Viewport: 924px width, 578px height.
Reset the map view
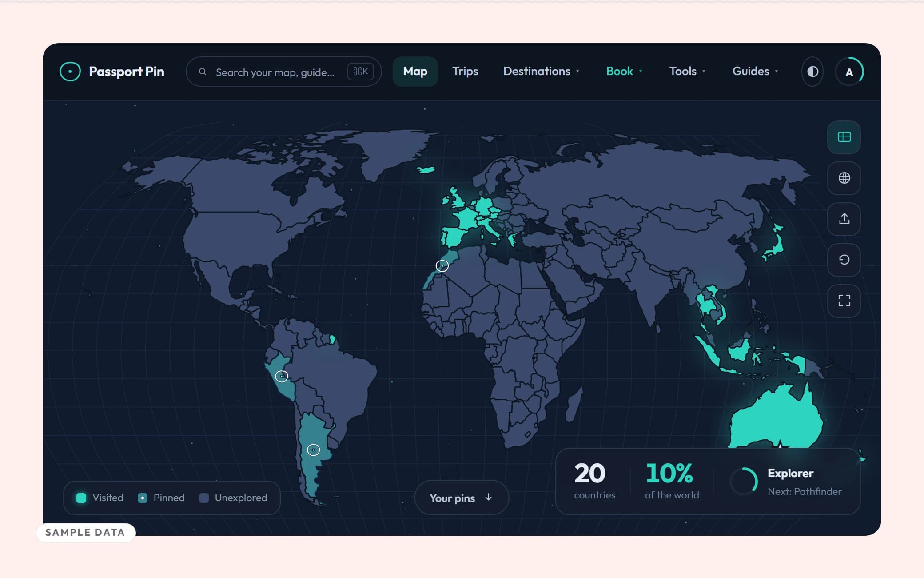844,260
